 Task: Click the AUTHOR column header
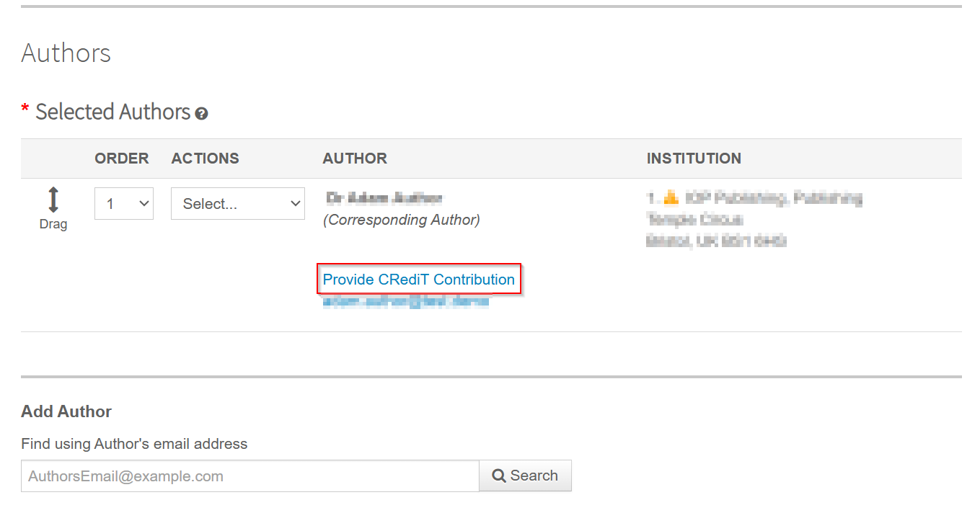pos(355,159)
